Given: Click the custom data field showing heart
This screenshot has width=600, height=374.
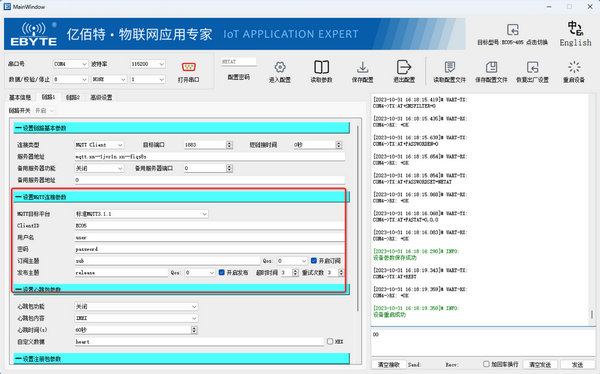Looking at the screenshot, I should tap(199, 341).
